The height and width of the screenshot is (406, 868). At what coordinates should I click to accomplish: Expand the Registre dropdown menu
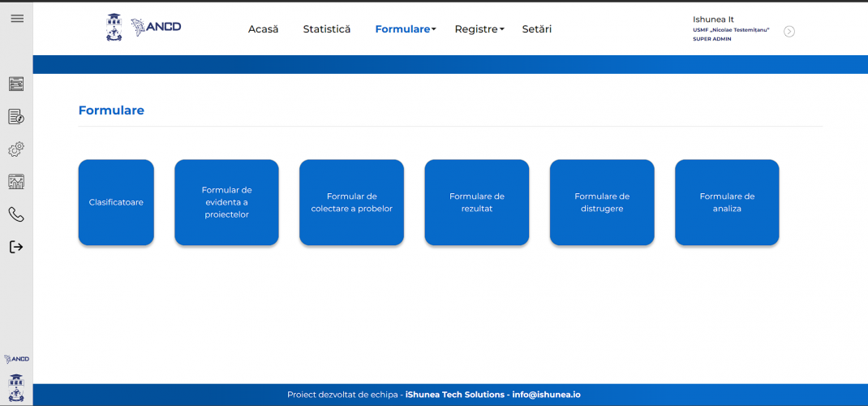(479, 29)
